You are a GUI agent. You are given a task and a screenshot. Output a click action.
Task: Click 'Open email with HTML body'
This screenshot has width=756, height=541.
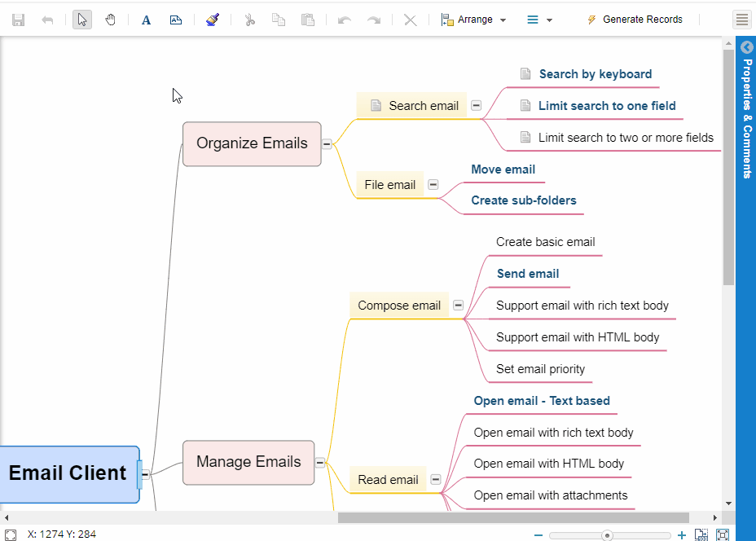pos(549,464)
